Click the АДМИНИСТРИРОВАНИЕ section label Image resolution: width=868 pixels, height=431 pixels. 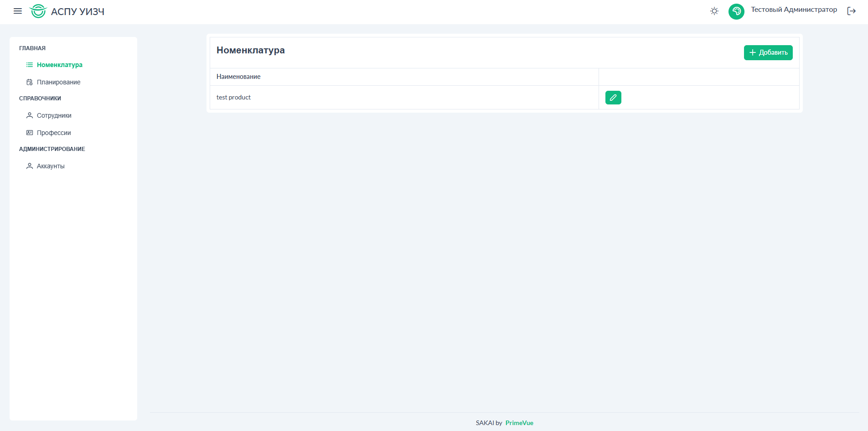pyautogui.click(x=52, y=149)
